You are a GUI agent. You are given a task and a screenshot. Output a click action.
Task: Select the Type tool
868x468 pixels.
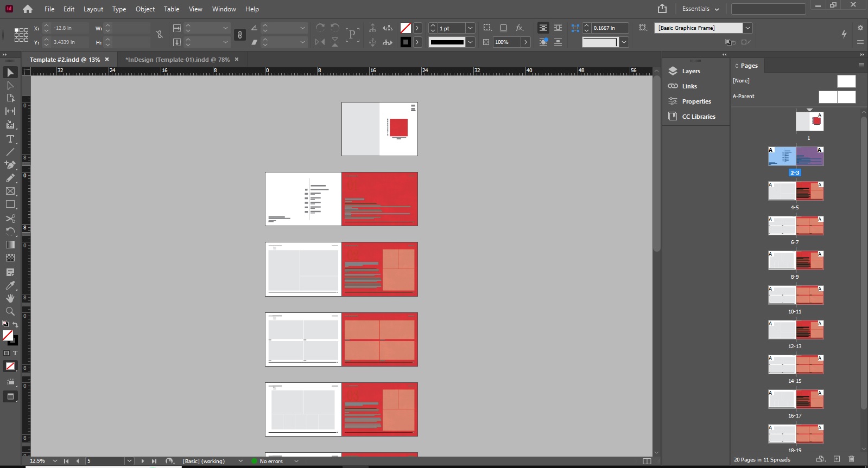pyautogui.click(x=10, y=139)
